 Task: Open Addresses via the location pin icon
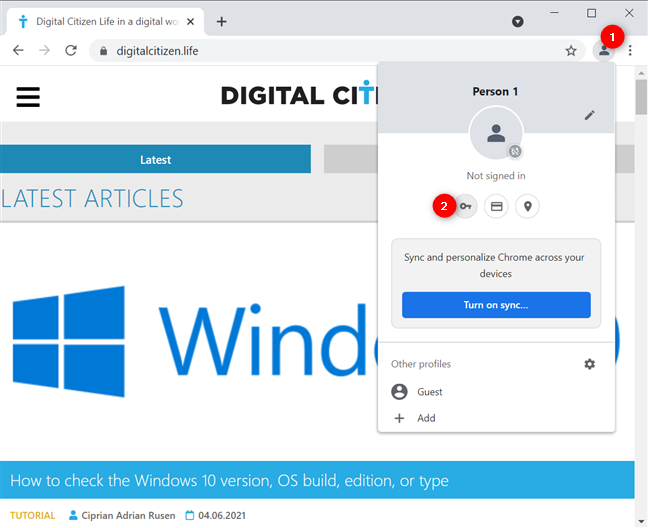pos(527,206)
